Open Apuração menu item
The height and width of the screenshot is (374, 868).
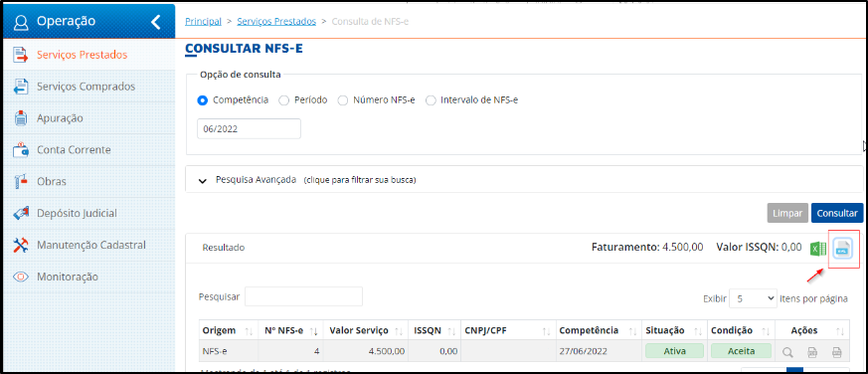60,118
